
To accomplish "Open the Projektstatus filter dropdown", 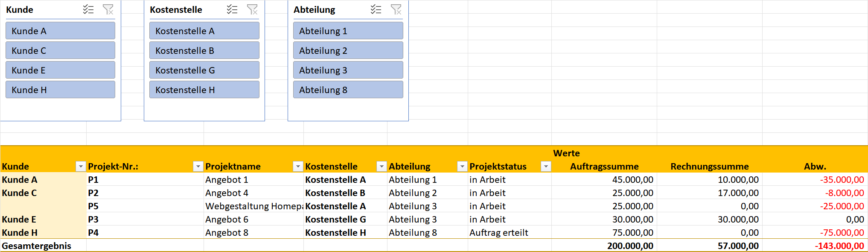I will pyautogui.click(x=546, y=167).
